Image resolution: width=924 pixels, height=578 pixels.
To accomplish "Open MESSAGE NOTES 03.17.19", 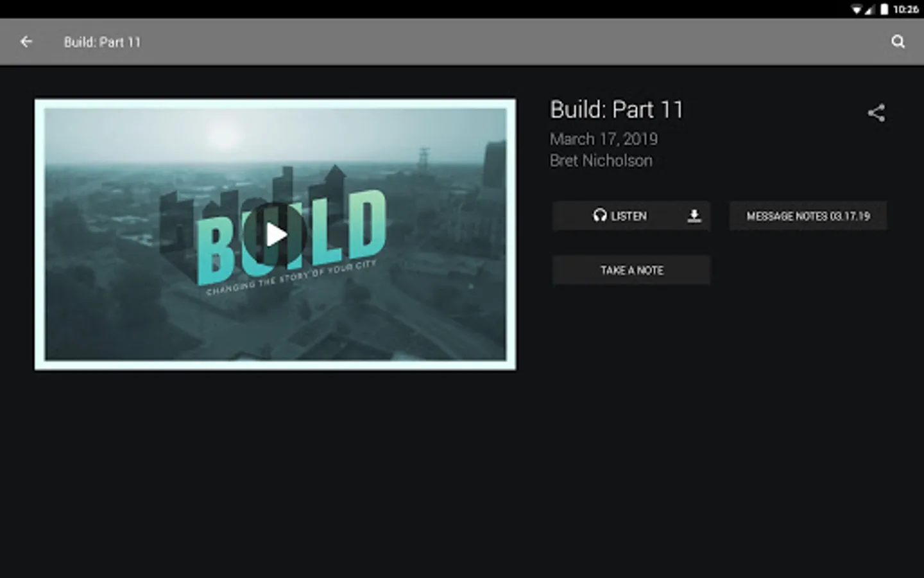I will [x=808, y=216].
